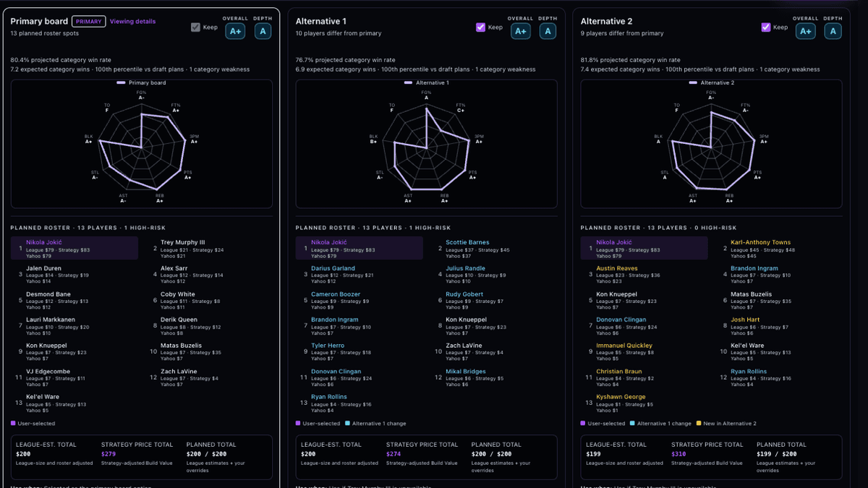
Task: Click '9 players differ from primary' text
Action: tap(622, 33)
